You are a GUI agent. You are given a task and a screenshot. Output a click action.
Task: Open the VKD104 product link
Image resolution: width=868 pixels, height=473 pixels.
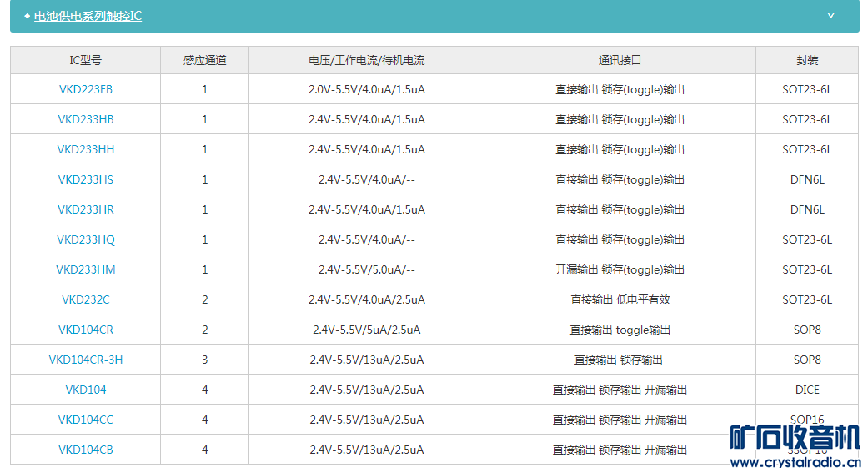(86, 390)
